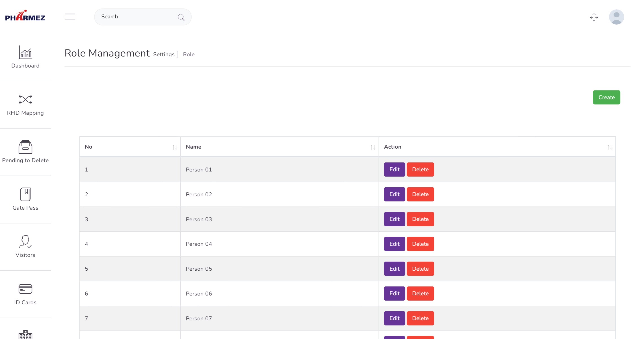Delete Person 06 role
The image size is (644, 339).
pyautogui.click(x=420, y=294)
